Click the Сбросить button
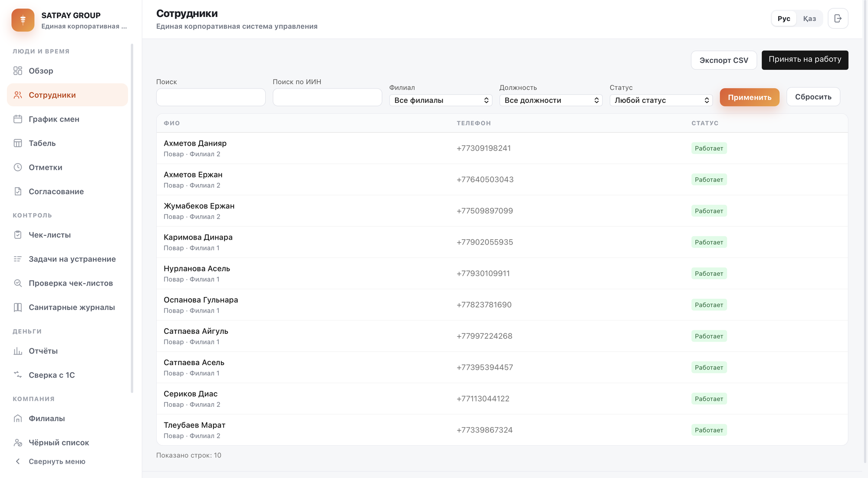This screenshot has height=478, width=868. tap(813, 97)
